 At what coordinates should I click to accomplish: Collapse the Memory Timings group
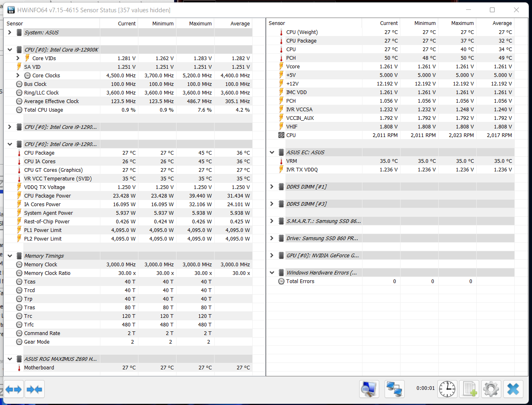click(10, 256)
